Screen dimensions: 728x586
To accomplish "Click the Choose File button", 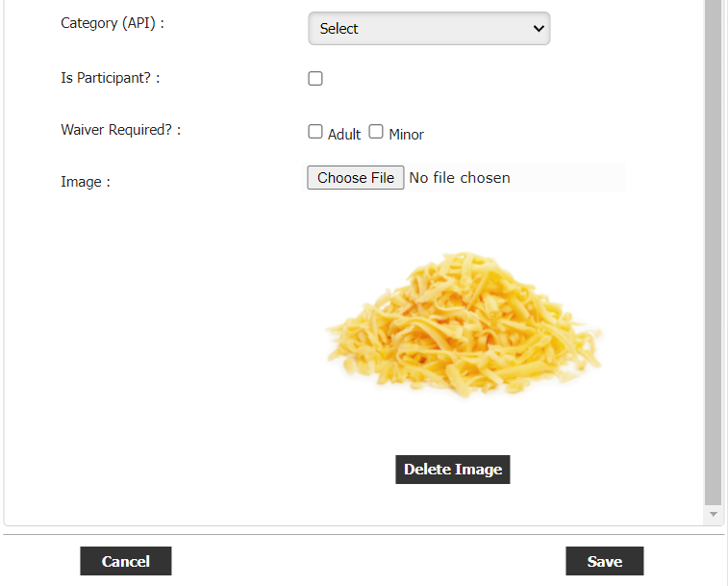I will [x=356, y=178].
